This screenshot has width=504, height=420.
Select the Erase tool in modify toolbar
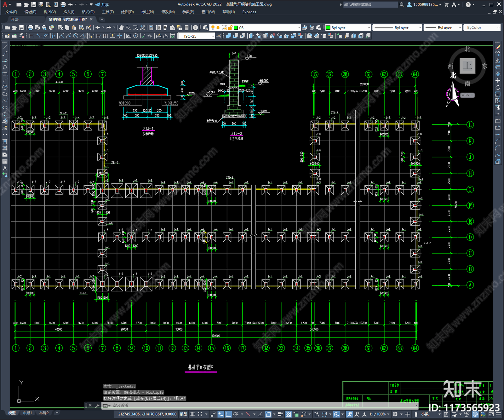tap(498, 47)
